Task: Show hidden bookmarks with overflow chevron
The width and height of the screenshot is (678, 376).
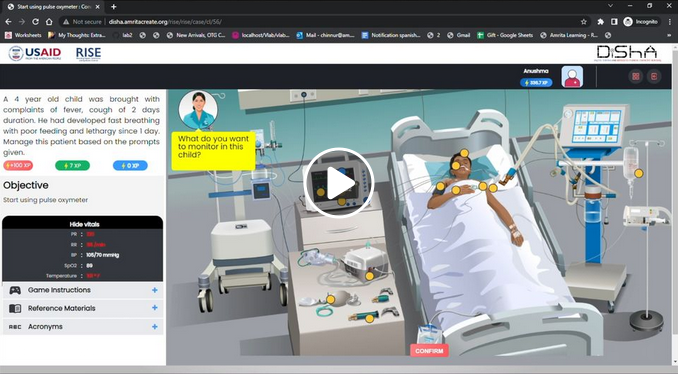Action: pos(669,35)
